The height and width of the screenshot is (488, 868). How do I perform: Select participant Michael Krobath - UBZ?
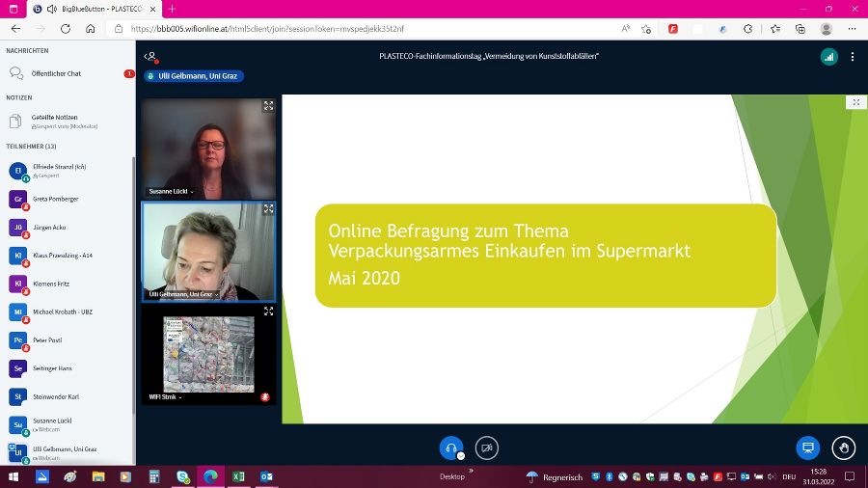[67, 312]
